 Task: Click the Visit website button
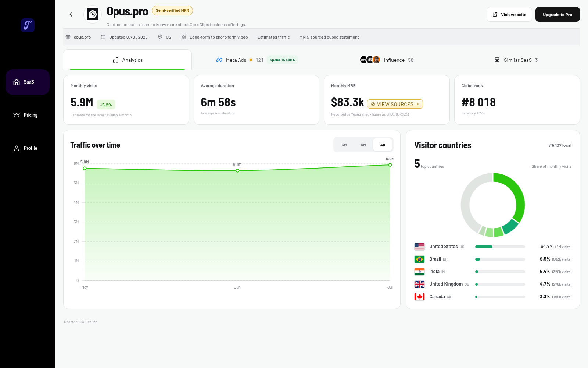pos(509,14)
